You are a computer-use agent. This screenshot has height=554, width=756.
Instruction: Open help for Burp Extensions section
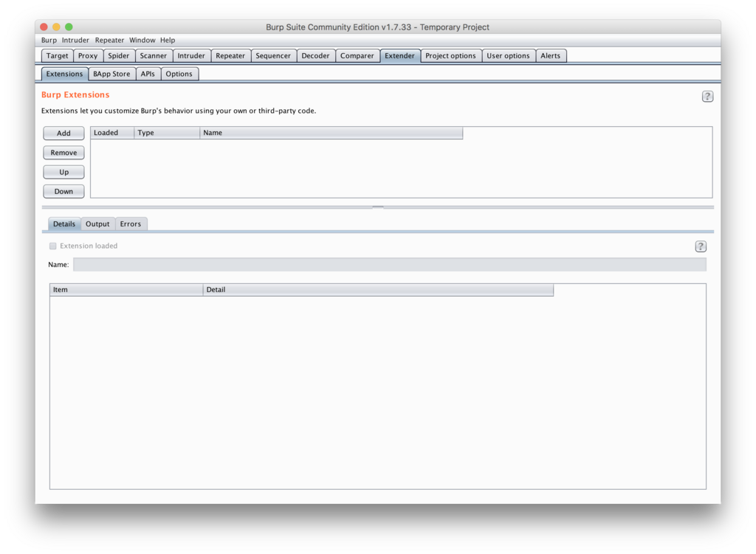pyautogui.click(x=707, y=97)
